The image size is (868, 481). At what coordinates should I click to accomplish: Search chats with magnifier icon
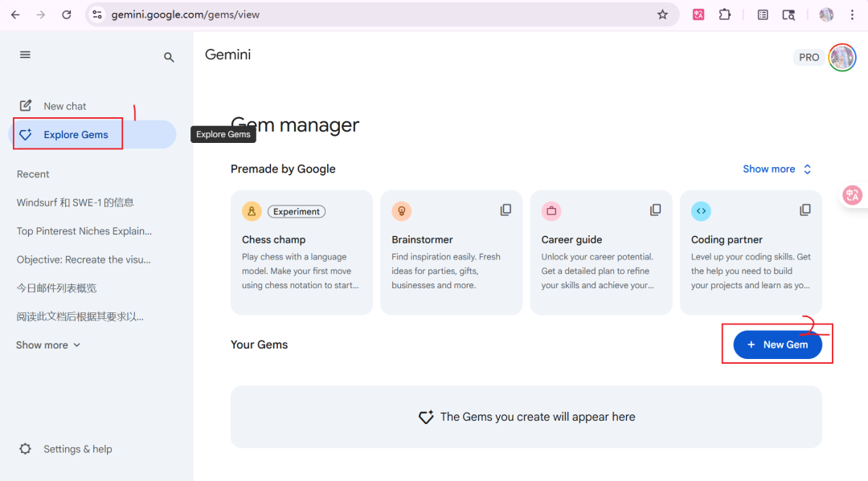(x=169, y=57)
